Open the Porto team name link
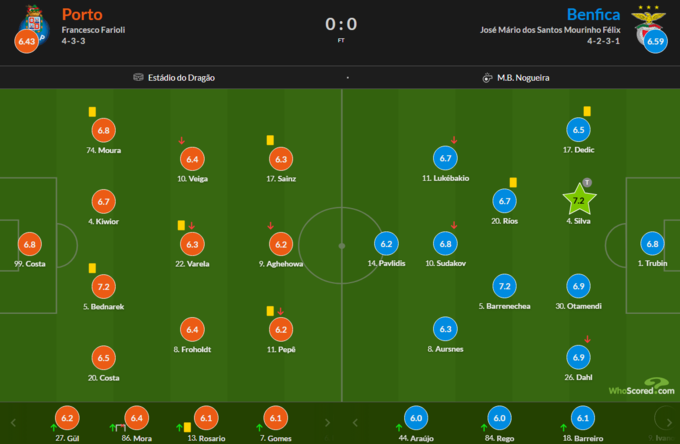 [81, 15]
